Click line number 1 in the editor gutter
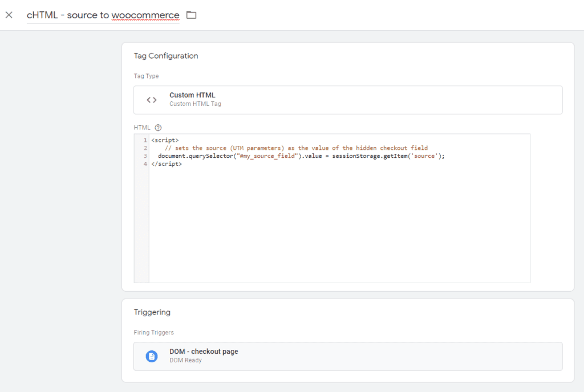 (145, 140)
